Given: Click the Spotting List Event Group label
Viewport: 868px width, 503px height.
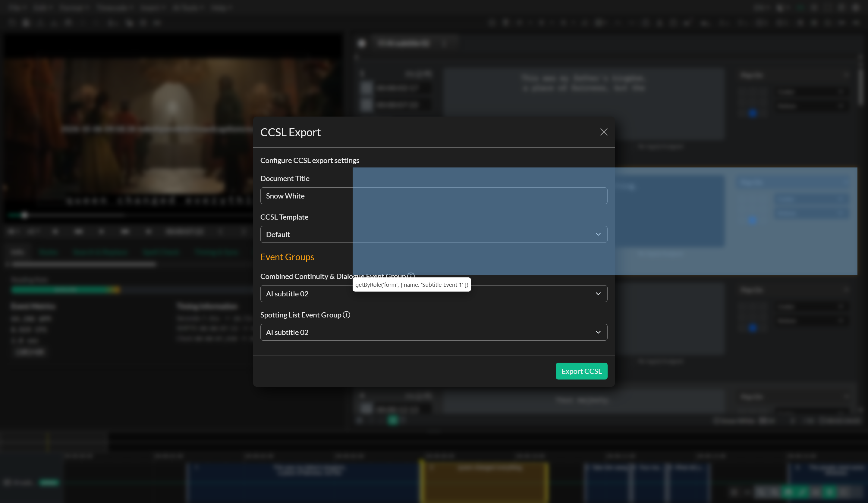Looking at the screenshot, I should (301, 315).
